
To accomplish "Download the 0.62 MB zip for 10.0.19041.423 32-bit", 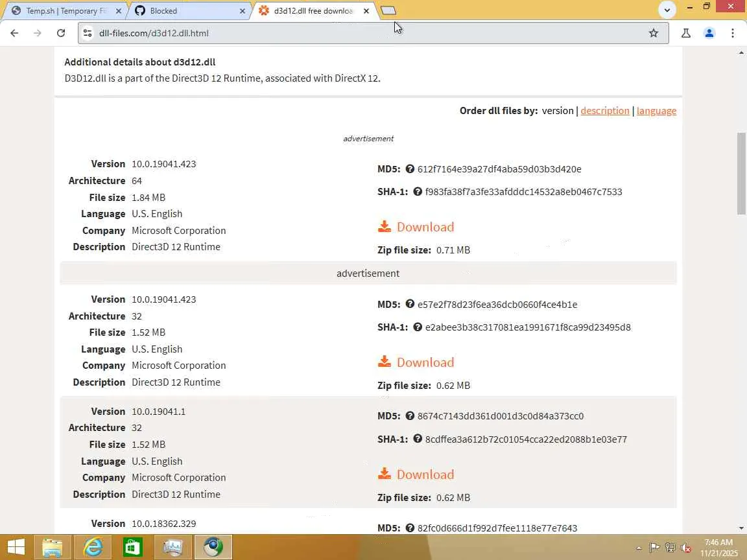I will [x=425, y=362].
